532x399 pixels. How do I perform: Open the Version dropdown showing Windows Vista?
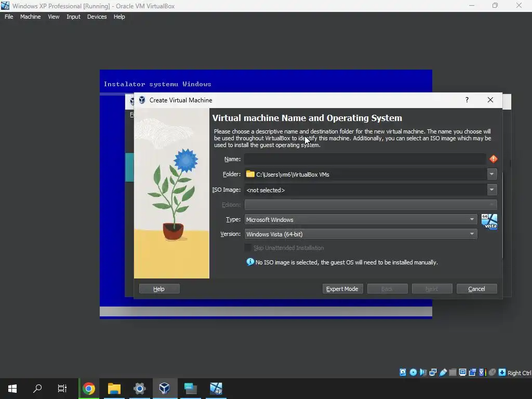361,234
